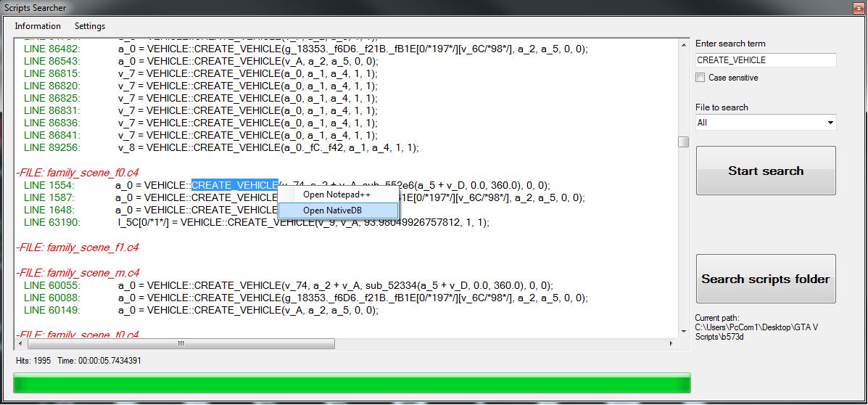Click the search term input field
868x405 pixels.
(x=765, y=60)
